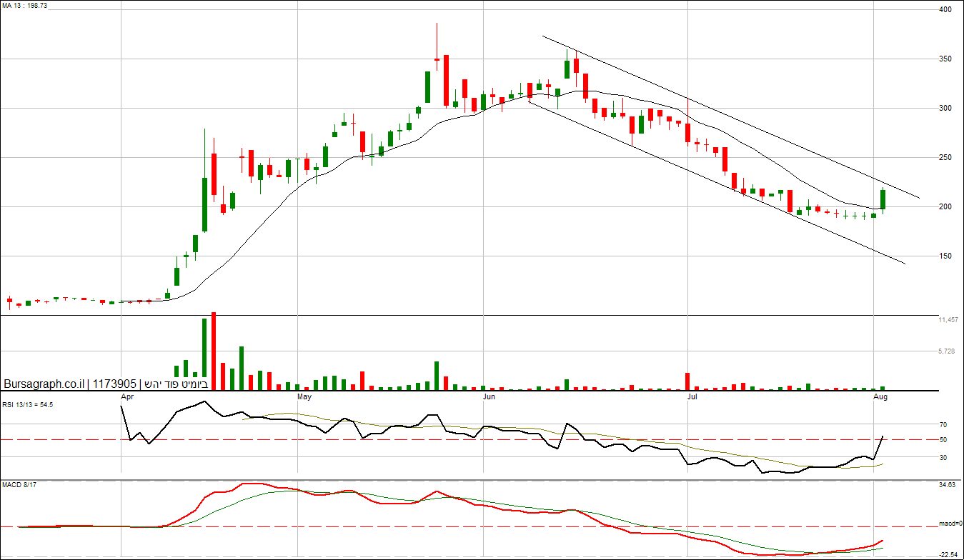Click the 11,457 volume axis label
Viewport: 964px width, 560px height.
(948, 321)
